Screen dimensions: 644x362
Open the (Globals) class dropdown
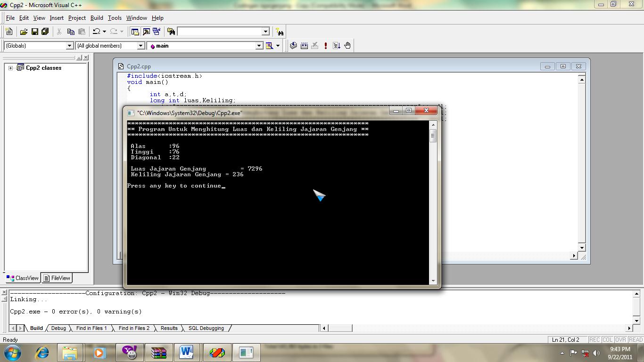70,46
